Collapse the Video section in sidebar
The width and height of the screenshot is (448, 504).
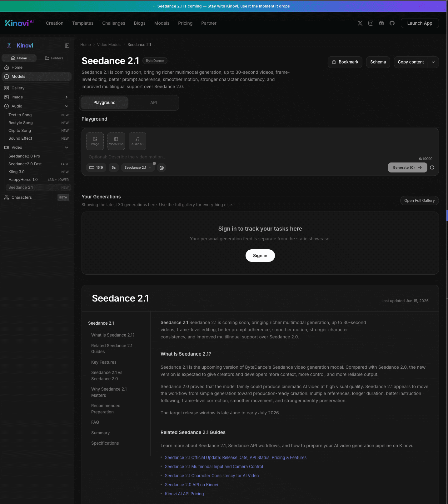click(x=67, y=147)
